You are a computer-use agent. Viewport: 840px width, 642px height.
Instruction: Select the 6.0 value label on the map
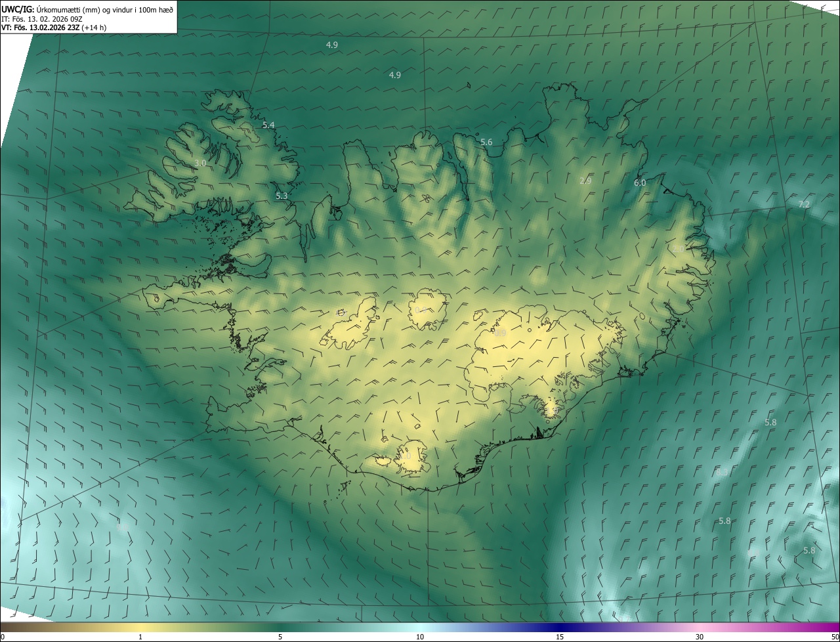640,183
